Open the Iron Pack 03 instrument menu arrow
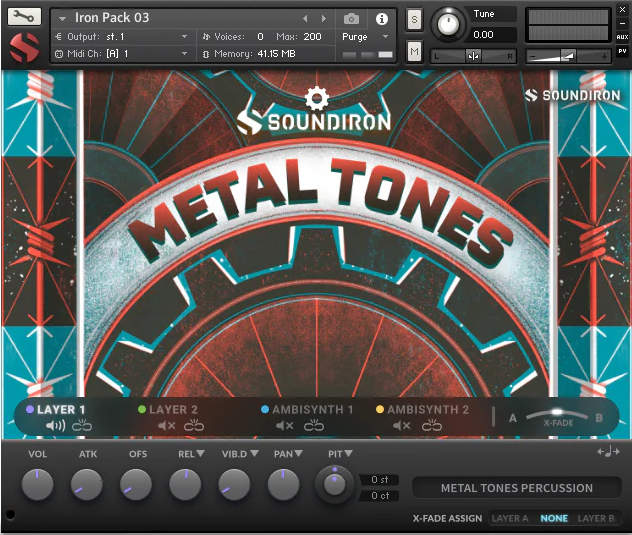 [x=62, y=19]
